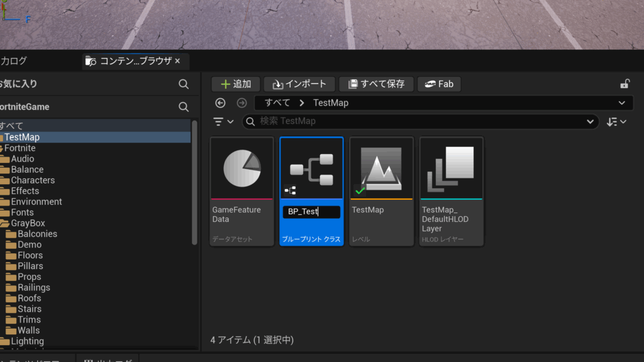Open the filter options dropdown
Viewport: 644px width, 362px height.
pos(223,121)
